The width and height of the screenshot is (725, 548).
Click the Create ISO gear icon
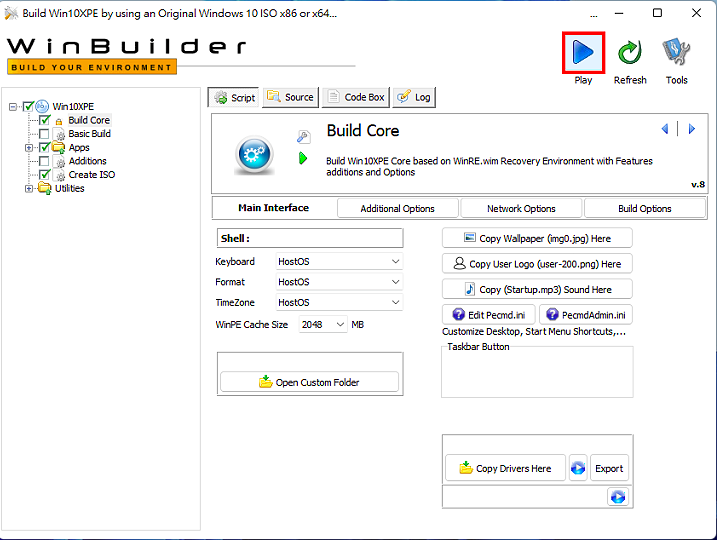click(x=60, y=175)
